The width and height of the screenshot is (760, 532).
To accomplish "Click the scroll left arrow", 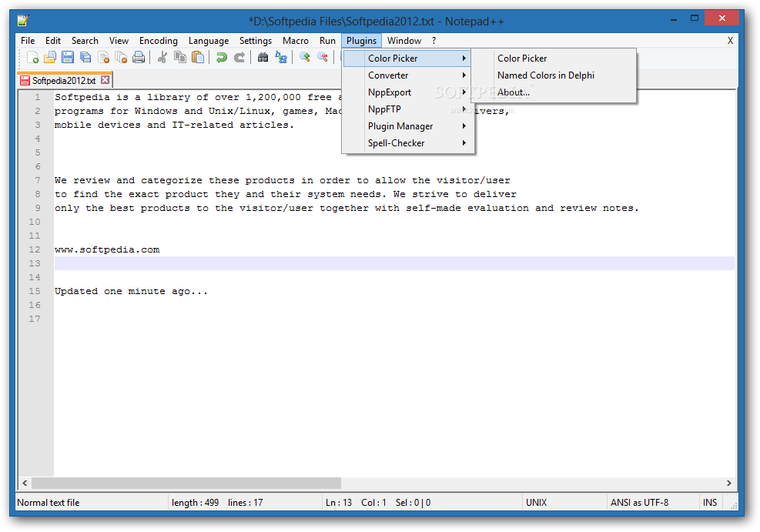I will point(25,483).
